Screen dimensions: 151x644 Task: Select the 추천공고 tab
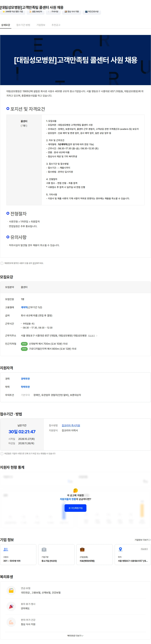pos(56,25)
